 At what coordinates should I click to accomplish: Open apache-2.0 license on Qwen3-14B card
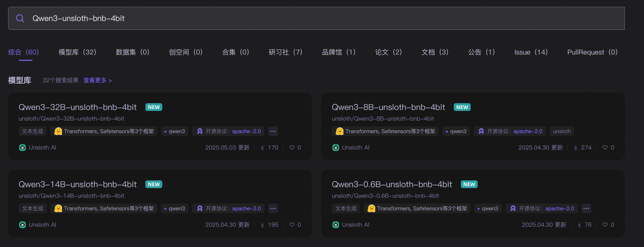pyautogui.click(x=246, y=208)
